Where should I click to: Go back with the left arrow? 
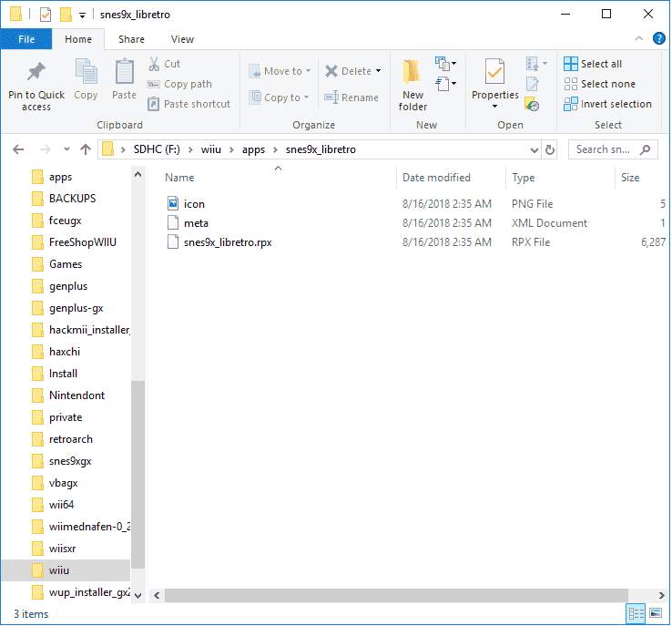pyautogui.click(x=18, y=149)
